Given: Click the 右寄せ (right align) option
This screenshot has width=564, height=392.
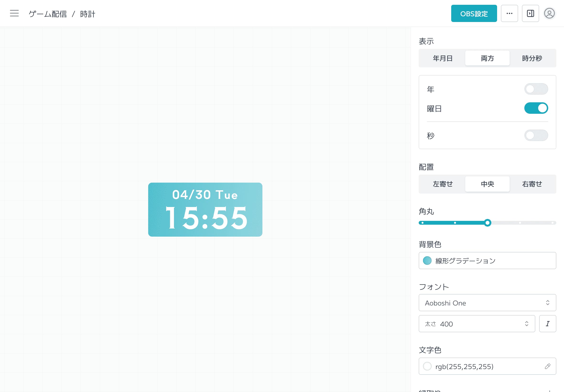Looking at the screenshot, I should coord(532,184).
